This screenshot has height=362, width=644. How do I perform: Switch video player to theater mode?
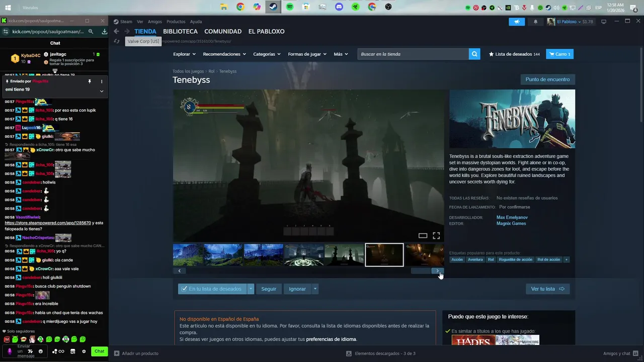point(423,235)
